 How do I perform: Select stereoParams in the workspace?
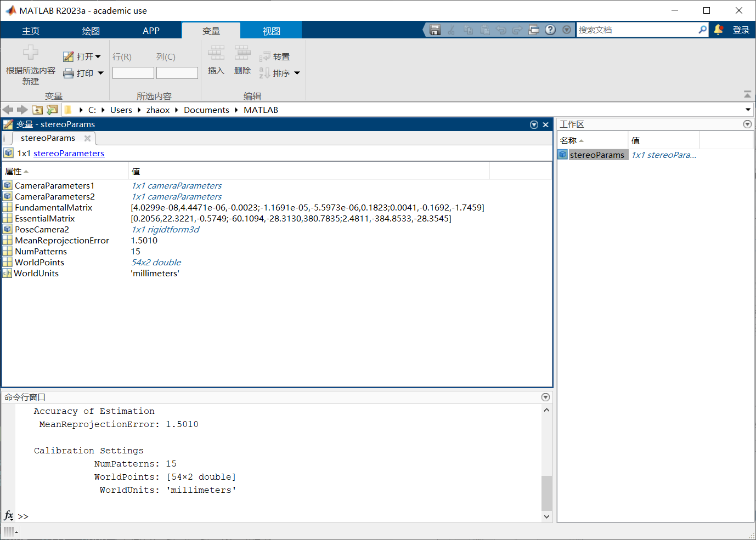(597, 155)
